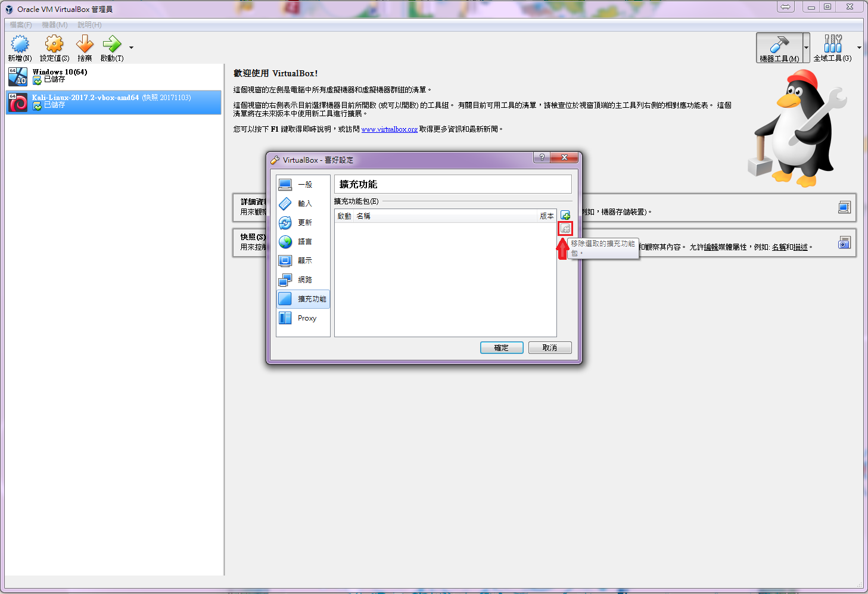Click the 確定 (OK) button

tap(502, 348)
